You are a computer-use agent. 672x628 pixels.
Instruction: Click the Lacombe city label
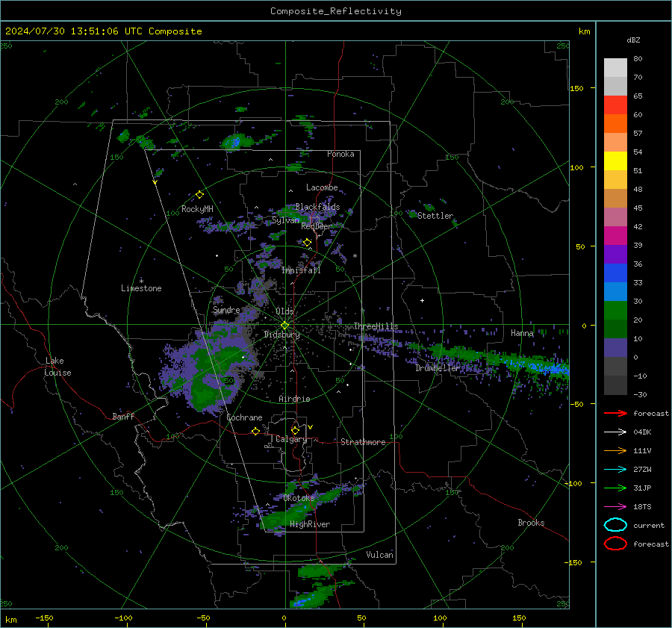pyautogui.click(x=322, y=187)
